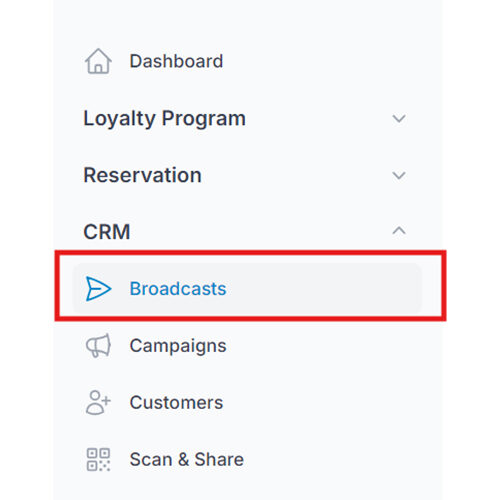Open the Dashboard page via its label
This screenshot has width=500, height=500.
pos(176,61)
